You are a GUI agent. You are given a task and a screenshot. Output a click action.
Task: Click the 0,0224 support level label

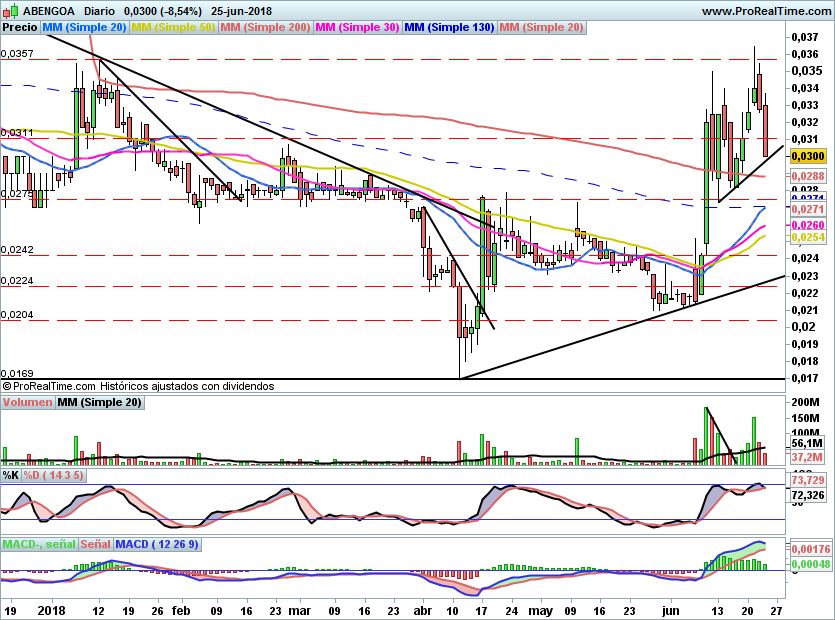[17, 281]
